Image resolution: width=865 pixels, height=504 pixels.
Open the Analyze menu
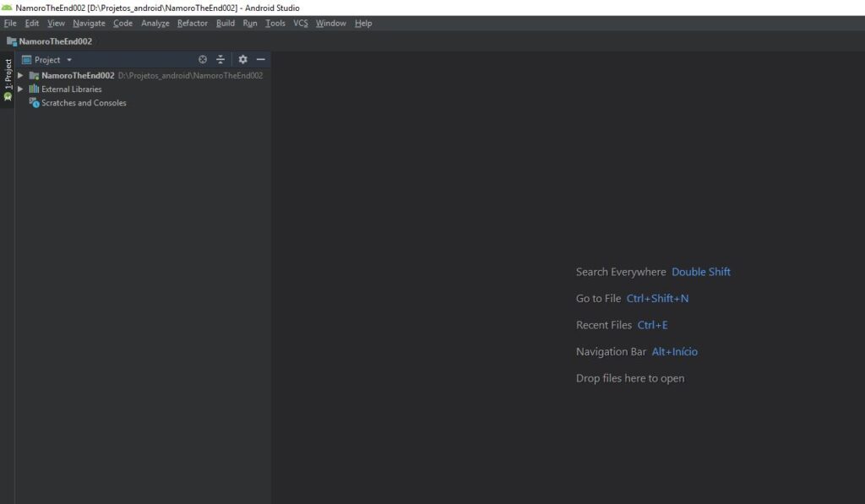pos(155,23)
